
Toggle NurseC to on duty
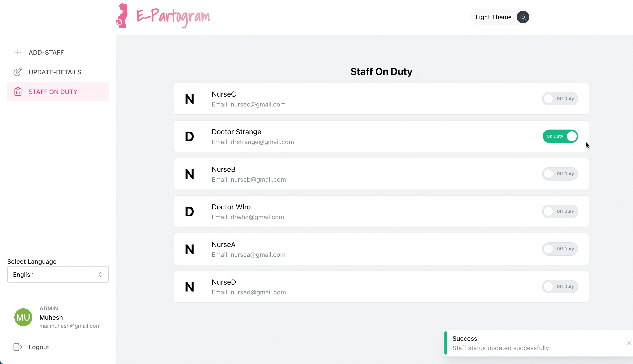[560, 99]
